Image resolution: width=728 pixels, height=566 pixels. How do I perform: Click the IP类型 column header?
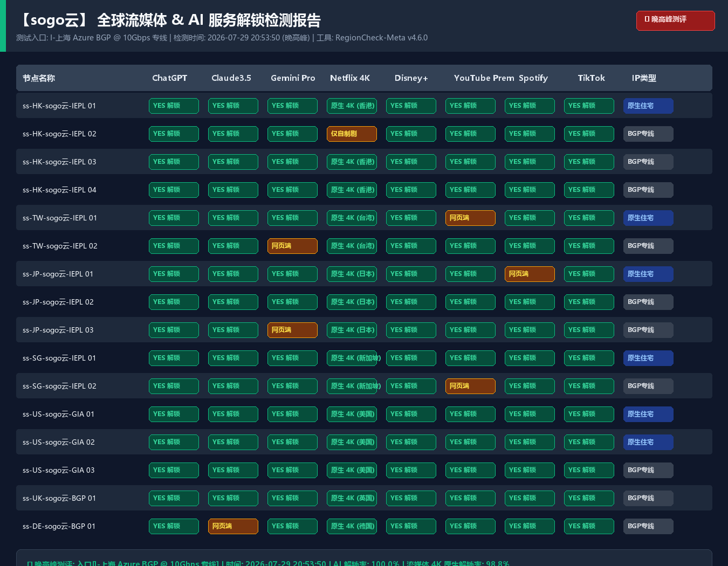(644, 78)
